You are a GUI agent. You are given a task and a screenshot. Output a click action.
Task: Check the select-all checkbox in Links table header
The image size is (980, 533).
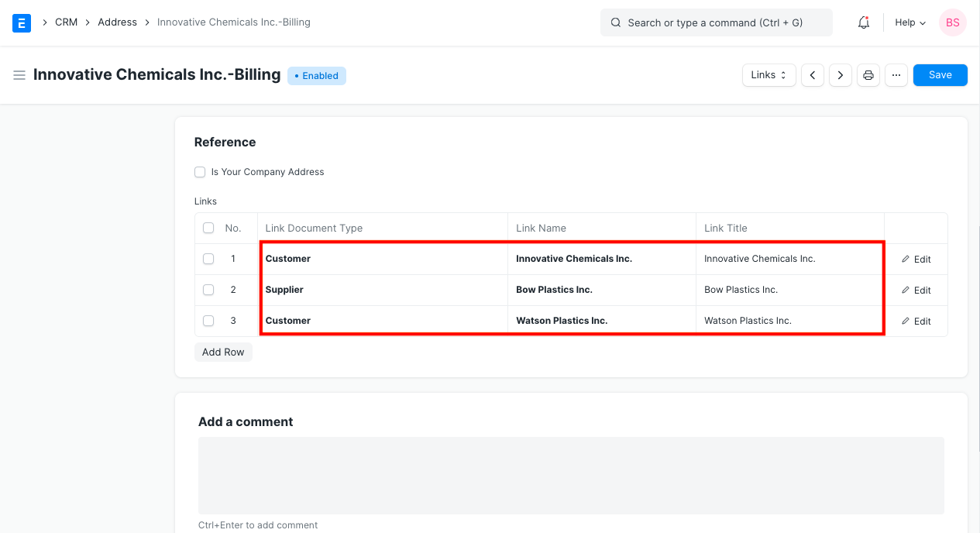tap(208, 227)
